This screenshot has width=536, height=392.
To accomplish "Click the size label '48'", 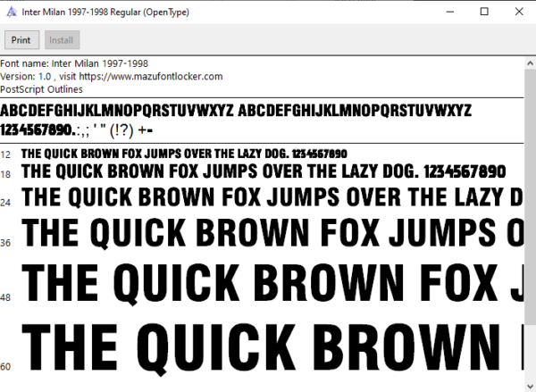I will coord(5,297).
